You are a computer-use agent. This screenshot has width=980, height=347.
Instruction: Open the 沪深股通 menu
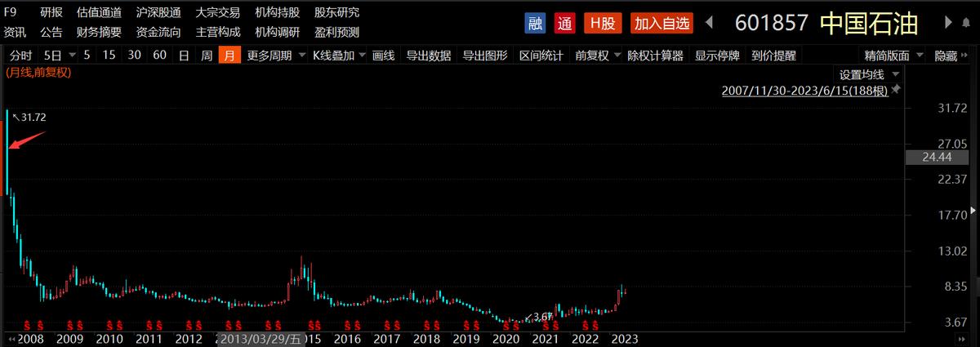158,13
